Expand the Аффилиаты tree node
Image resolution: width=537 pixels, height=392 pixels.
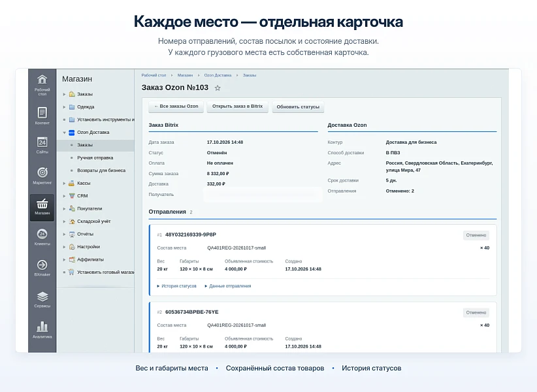tap(64, 259)
